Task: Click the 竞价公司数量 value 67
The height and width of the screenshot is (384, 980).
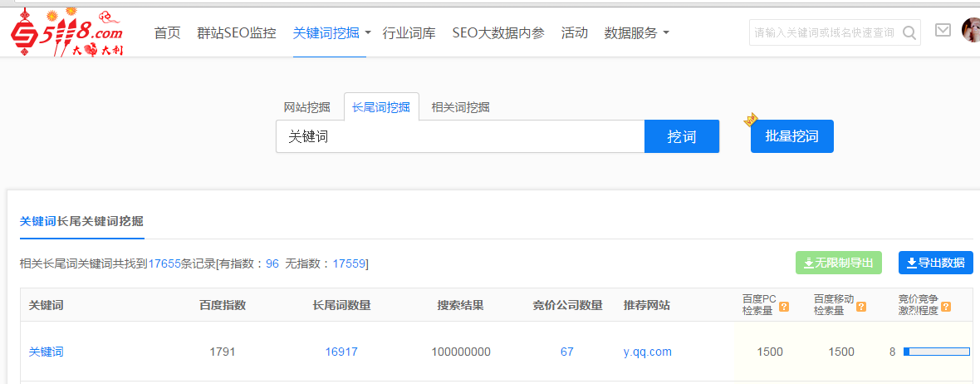Action: point(567,352)
